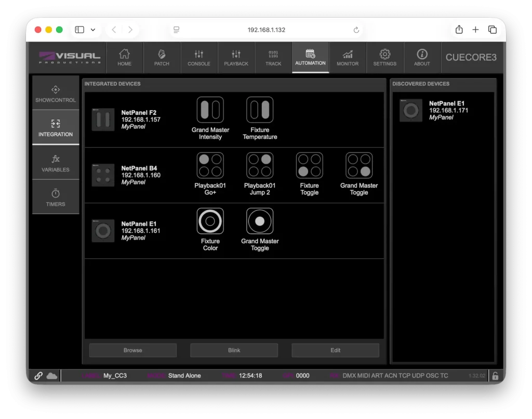532x419 pixels.
Task: Open the Monitor page icon
Action: coord(348,57)
